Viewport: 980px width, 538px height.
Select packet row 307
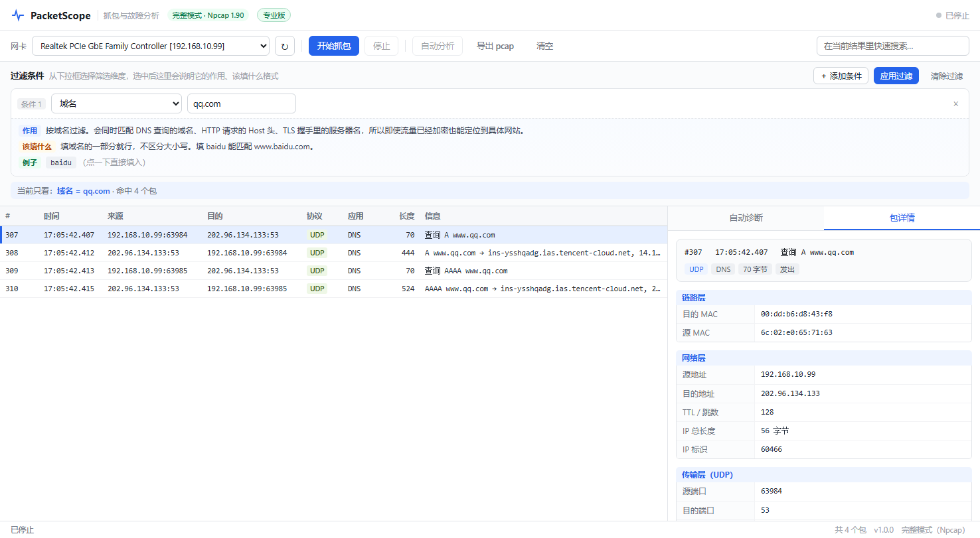coord(333,235)
